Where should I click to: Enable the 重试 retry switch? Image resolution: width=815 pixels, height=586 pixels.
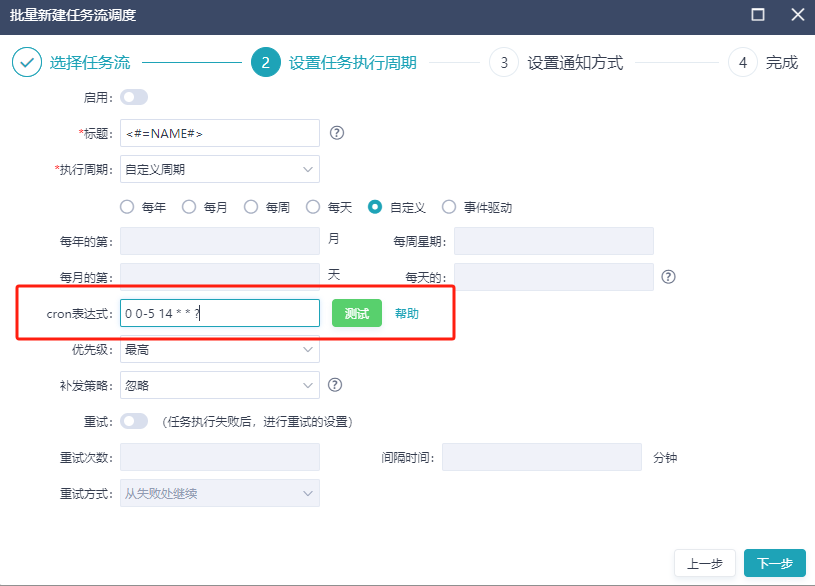click(x=134, y=421)
